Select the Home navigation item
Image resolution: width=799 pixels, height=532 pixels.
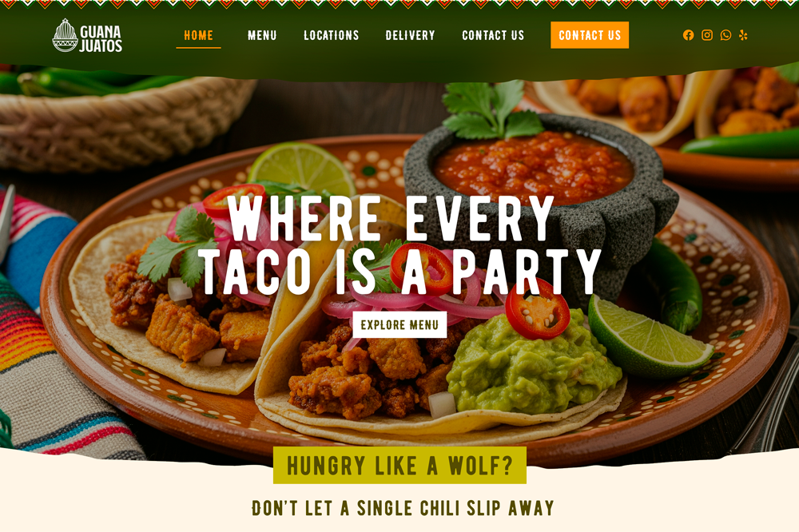pos(198,36)
